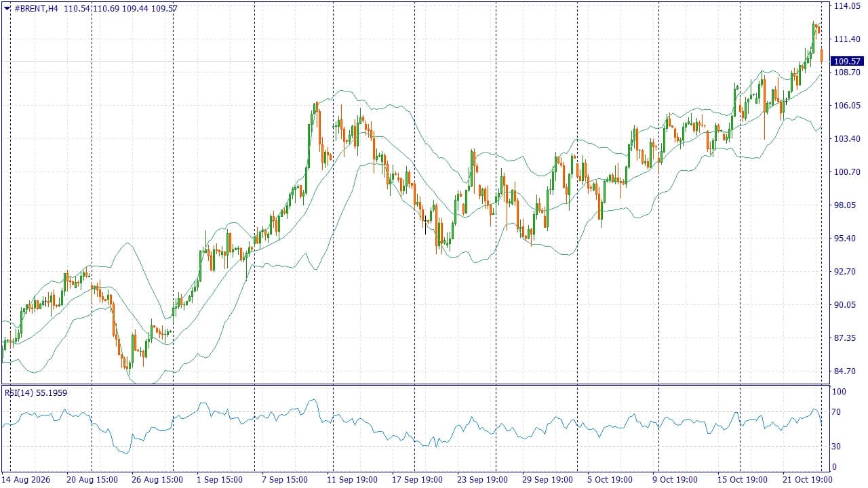Click the 20 Aug 15:00 time label
868x488 pixels.
coord(92,479)
